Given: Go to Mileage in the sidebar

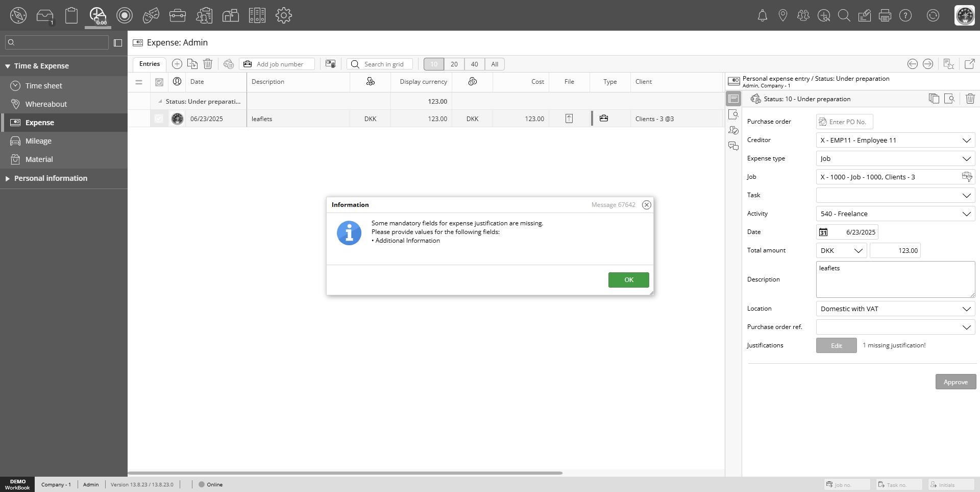Looking at the screenshot, I should coord(38,141).
